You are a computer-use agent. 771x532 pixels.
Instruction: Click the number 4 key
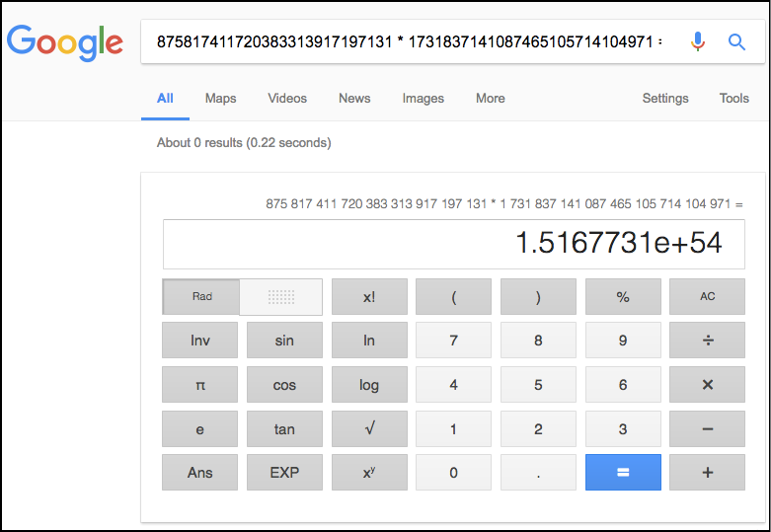453,385
